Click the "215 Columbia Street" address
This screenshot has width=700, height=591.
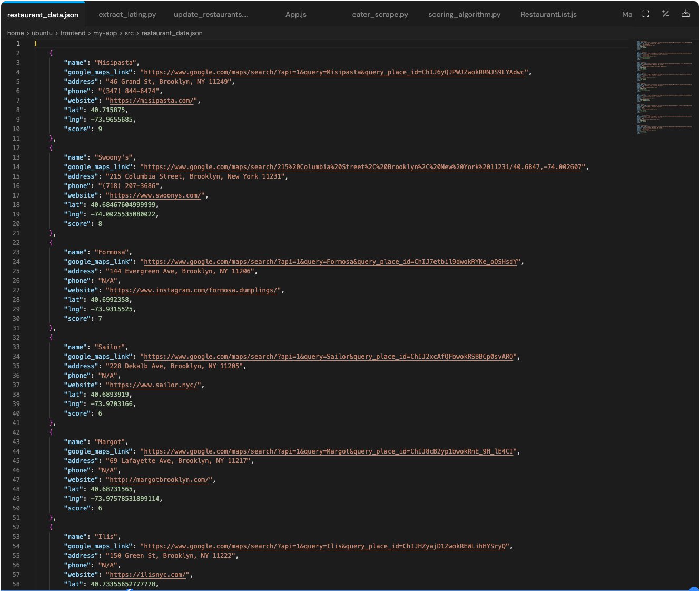pos(195,176)
